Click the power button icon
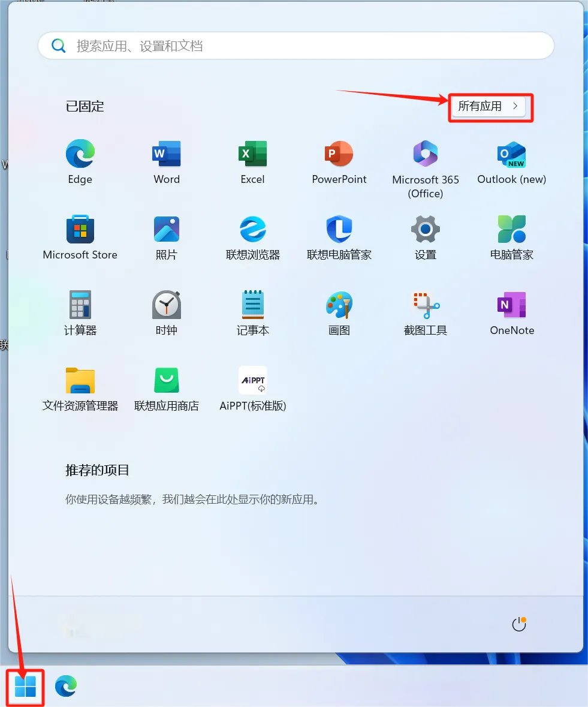 point(519,624)
